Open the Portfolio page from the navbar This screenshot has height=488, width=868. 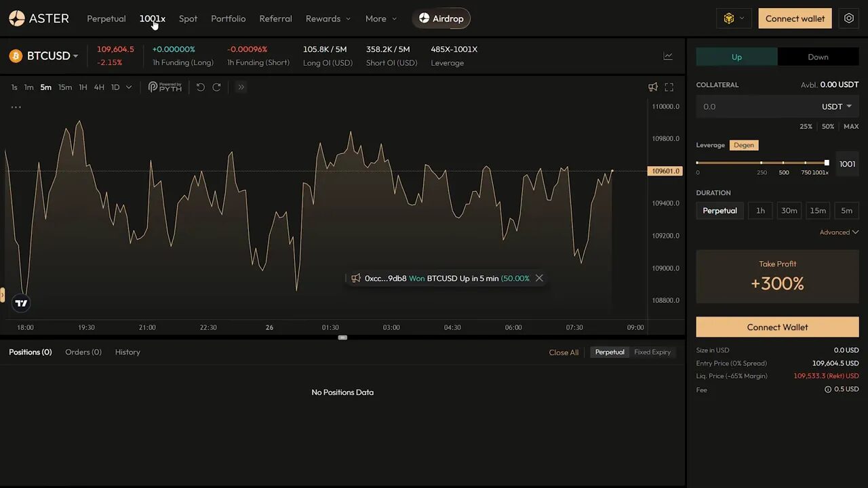tap(228, 18)
